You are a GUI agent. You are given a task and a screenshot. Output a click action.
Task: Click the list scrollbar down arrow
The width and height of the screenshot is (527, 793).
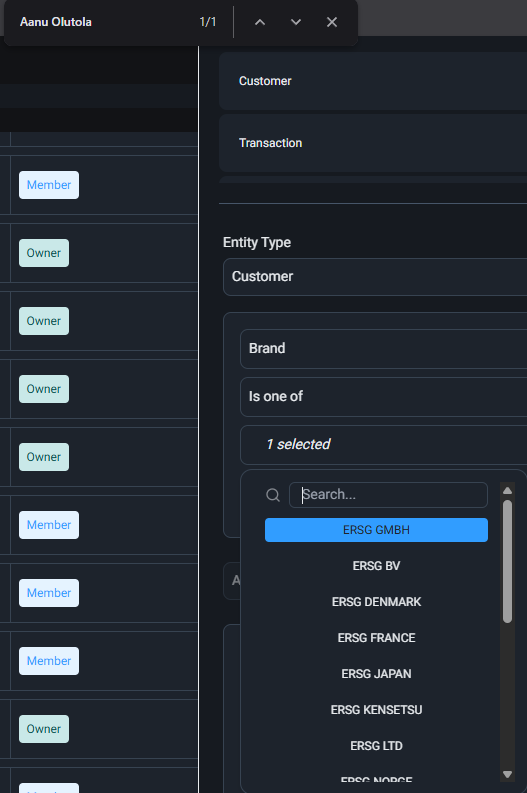tap(507, 774)
